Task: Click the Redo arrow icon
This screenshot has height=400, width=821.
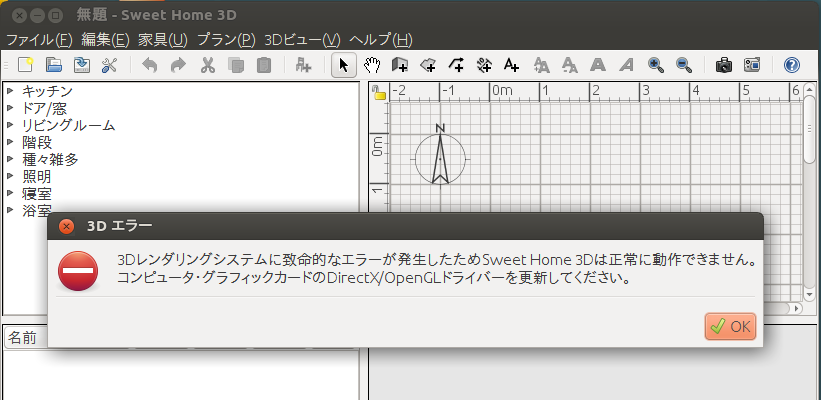Action: tap(179, 65)
